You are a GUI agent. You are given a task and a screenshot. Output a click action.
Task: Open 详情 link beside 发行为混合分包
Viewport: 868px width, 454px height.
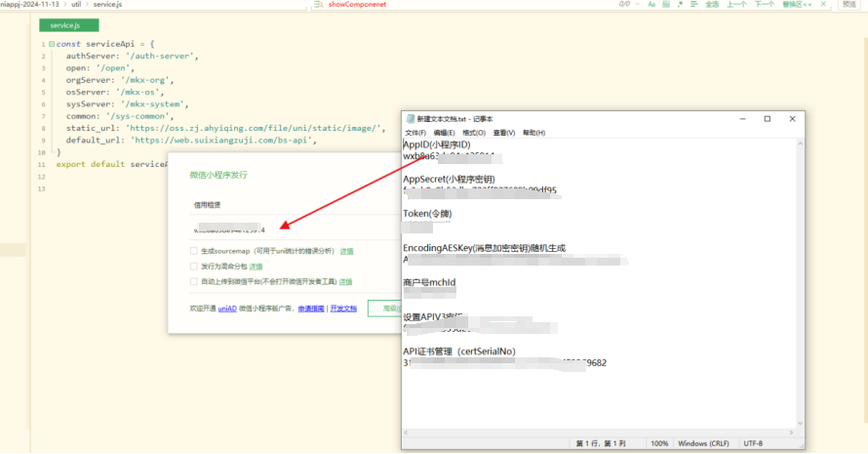pos(256,267)
